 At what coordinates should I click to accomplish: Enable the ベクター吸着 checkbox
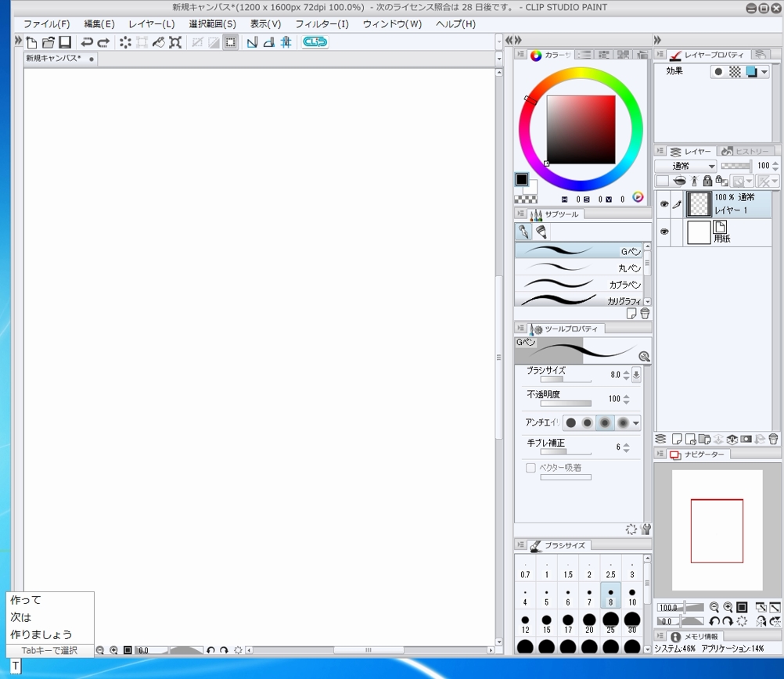[x=530, y=468]
